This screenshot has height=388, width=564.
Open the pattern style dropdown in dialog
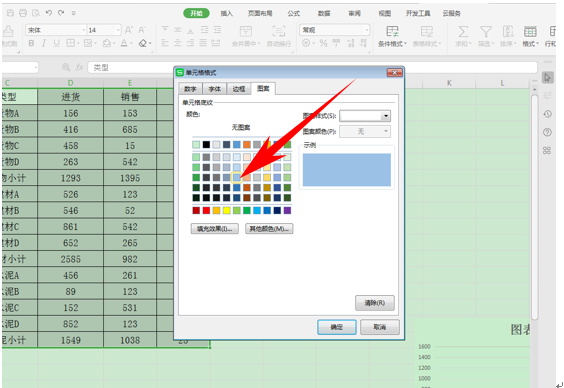click(x=386, y=116)
